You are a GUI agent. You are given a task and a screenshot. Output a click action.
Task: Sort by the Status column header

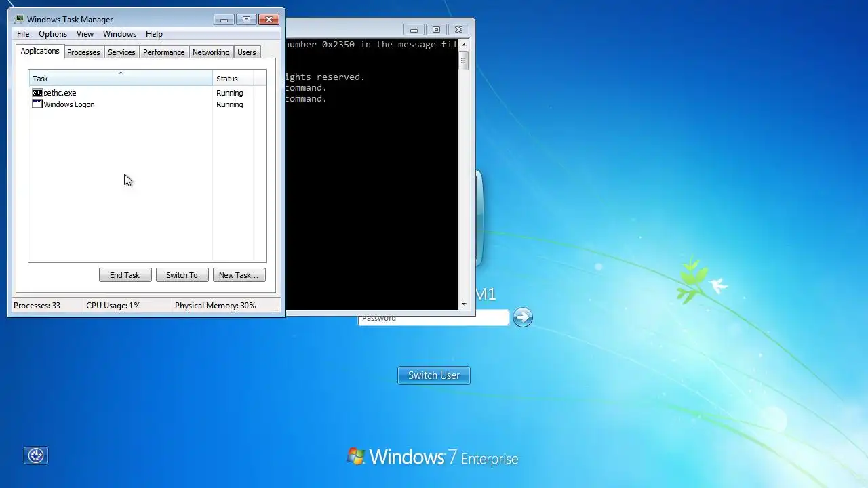pyautogui.click(x=233, y=79)
